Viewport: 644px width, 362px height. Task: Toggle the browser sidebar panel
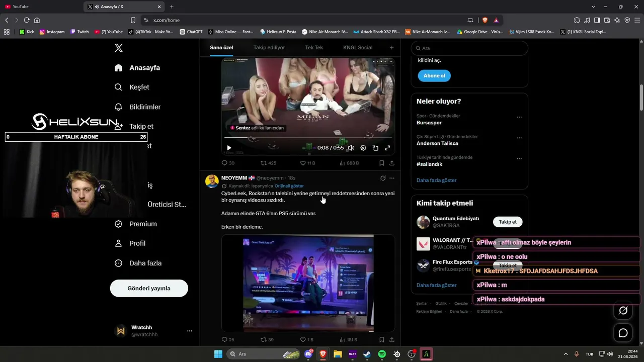click(597, 20)
